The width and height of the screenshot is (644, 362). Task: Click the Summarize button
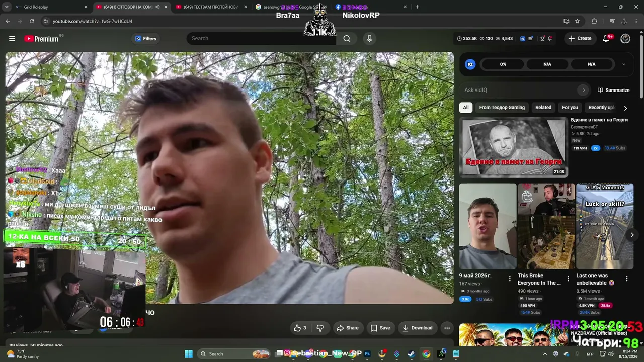pyautogui.click(x=613, y=90)
